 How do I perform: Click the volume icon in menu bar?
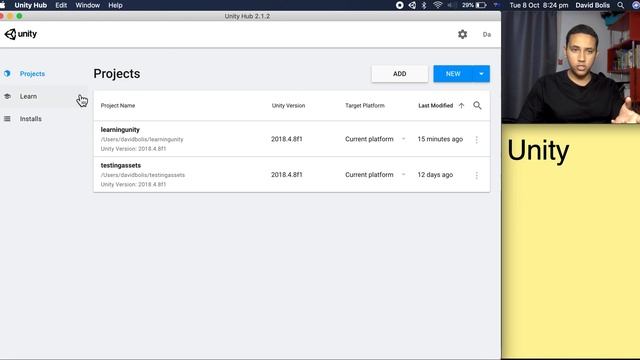pyautogui.click(x=452, y=5)
